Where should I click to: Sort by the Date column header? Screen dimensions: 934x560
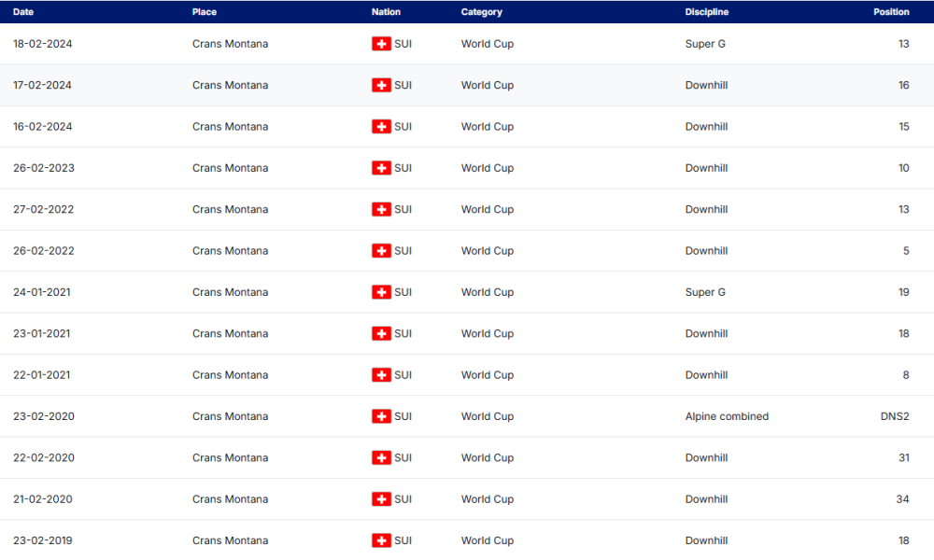[23, 12]
